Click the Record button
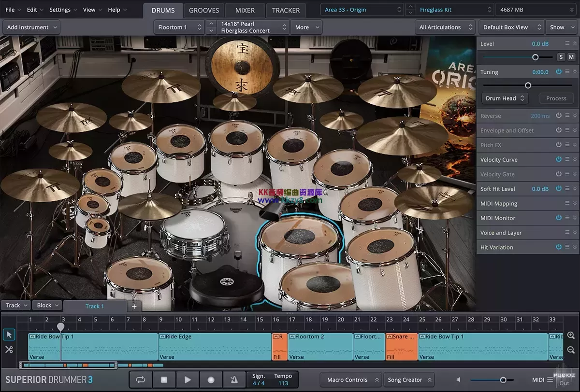The width and height of the screenshot is (580, 392). coord(211,380)
